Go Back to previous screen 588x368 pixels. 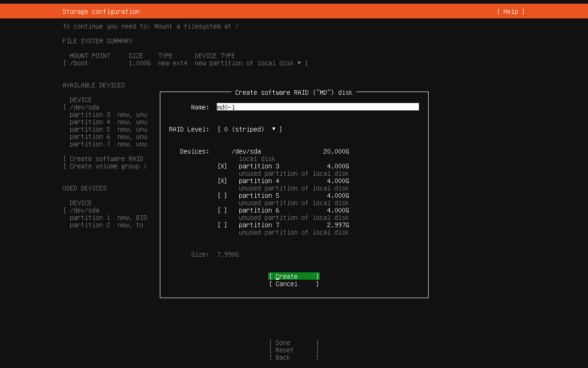pyautogui.click(x=294, y=357)
